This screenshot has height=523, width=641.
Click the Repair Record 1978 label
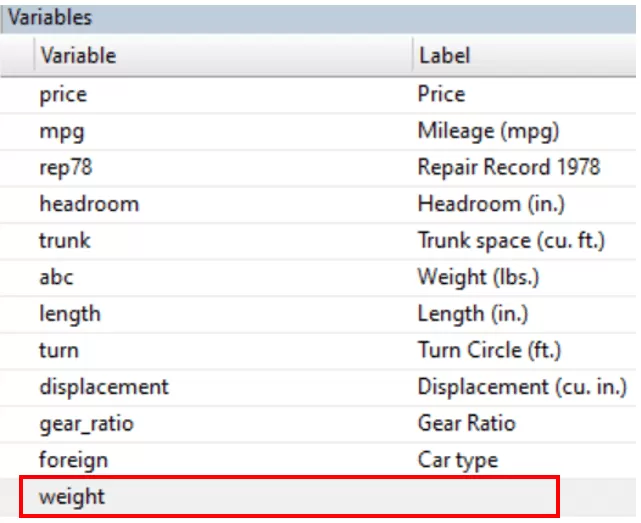[508, 167]
